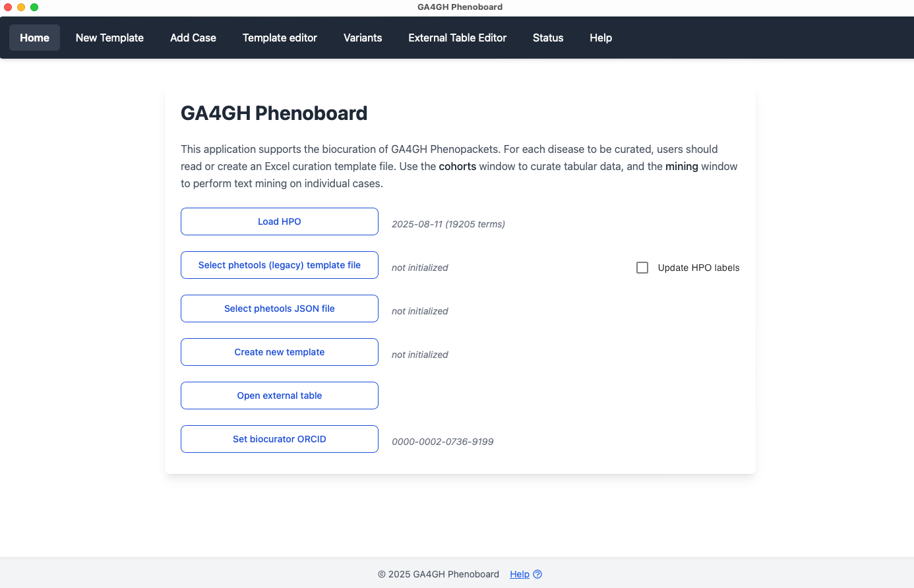Navigate to the Template editor

tap(280, 38)
